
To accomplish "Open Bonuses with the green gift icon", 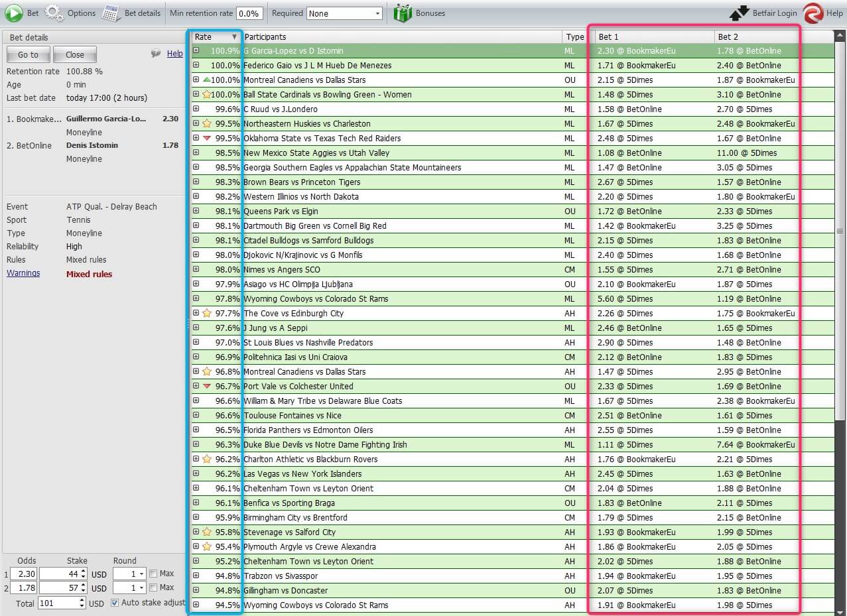I will point(403,13).
